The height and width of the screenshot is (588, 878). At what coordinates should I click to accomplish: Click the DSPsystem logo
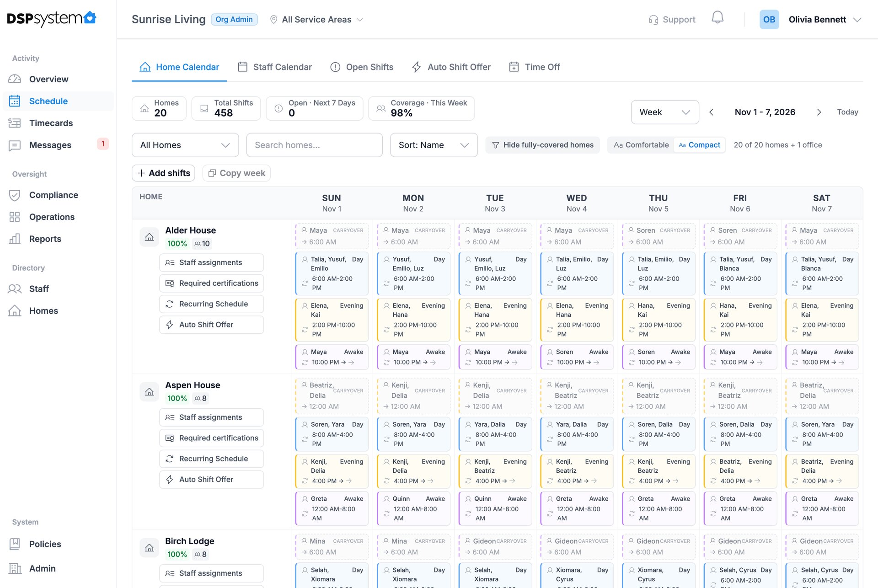[52, 18]
